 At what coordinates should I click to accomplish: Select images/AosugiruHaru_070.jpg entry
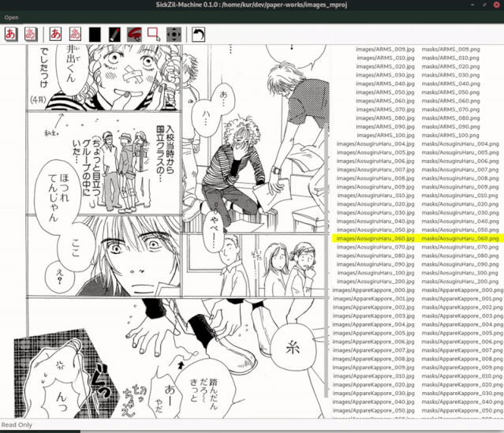click(x=375, y=247)
